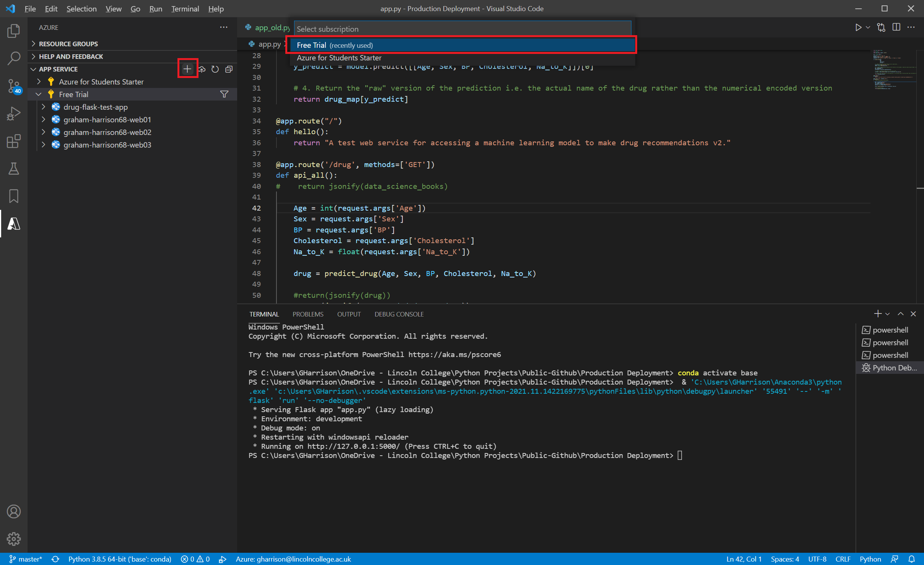Open the Extensions view icon

pyautogui.click(x=14, y=141)
